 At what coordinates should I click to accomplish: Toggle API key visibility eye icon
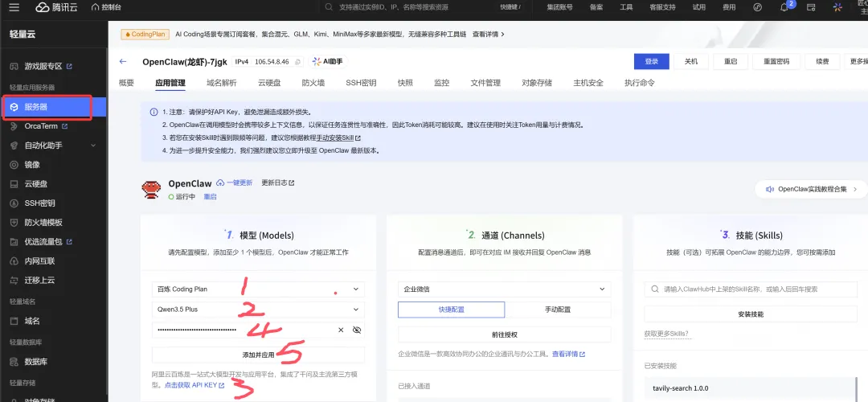click(357, 330)
